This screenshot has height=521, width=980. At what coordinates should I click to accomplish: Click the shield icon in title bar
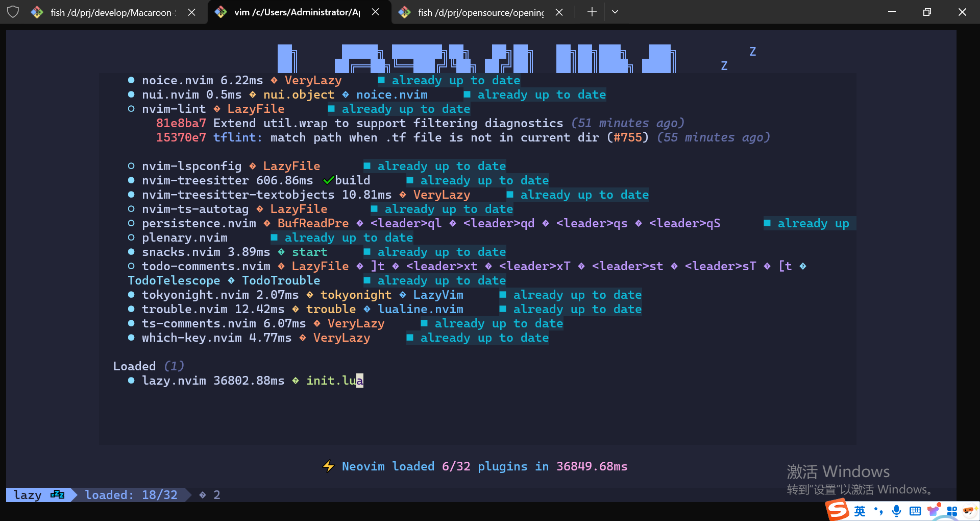13,12
